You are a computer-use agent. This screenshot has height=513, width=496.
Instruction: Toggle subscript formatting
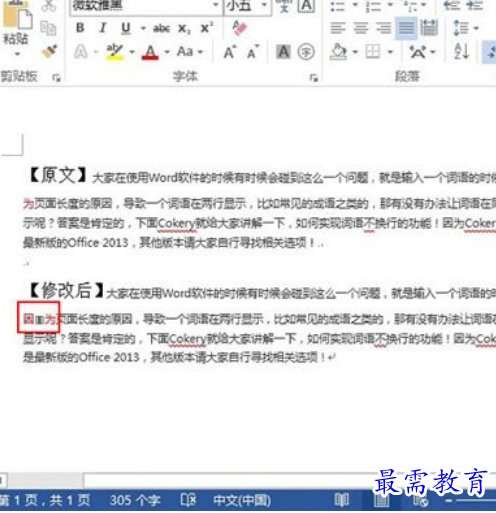pyautogui.click(x=184, y=29)
